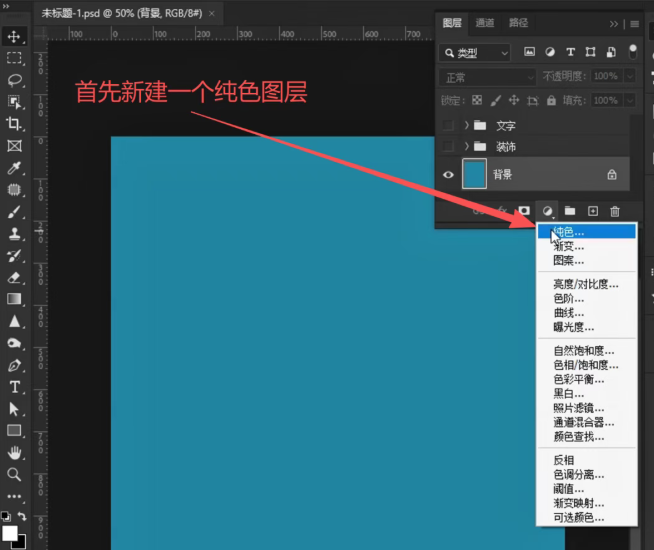This screenshot has height=550, width=654.
Task: Show the 装饰 group visibility box
Action: point(448,146)
